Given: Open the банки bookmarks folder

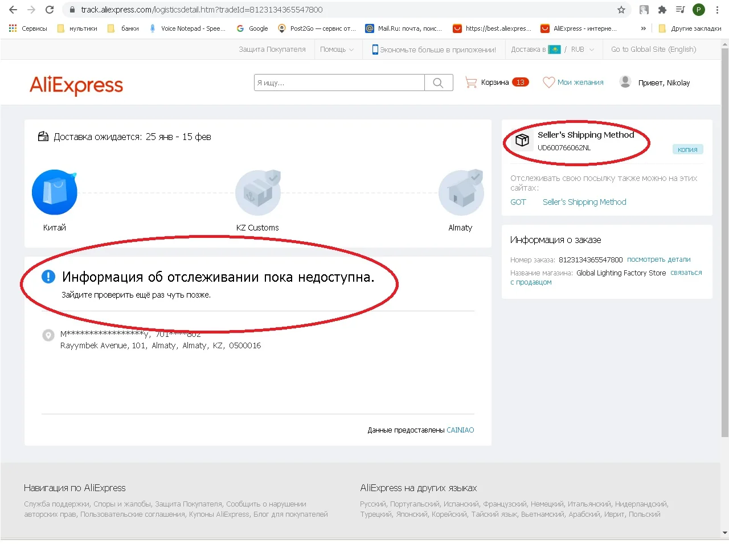Looking at the screenshot, I should [124, 28].
